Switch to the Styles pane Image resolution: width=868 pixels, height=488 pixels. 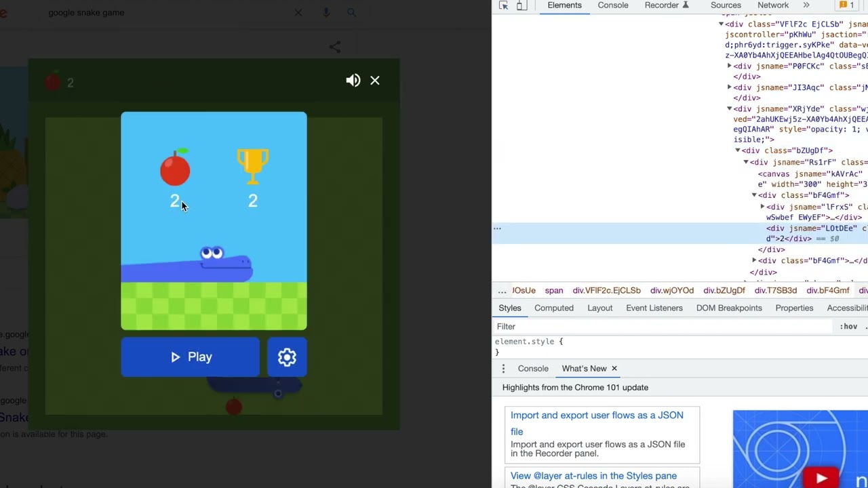[510, 308]
